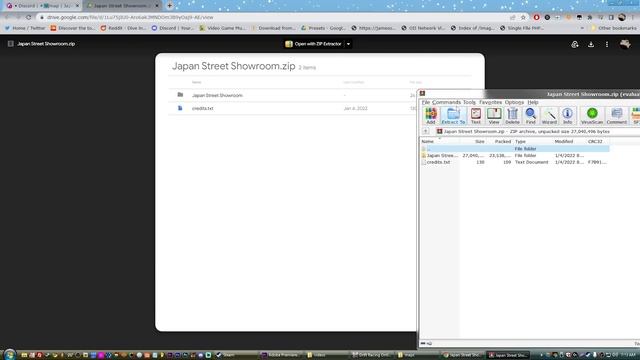The height and width of the screenshot is (360, 640).
Task: Open a new Chrome tab
Action: pos(169,6)
